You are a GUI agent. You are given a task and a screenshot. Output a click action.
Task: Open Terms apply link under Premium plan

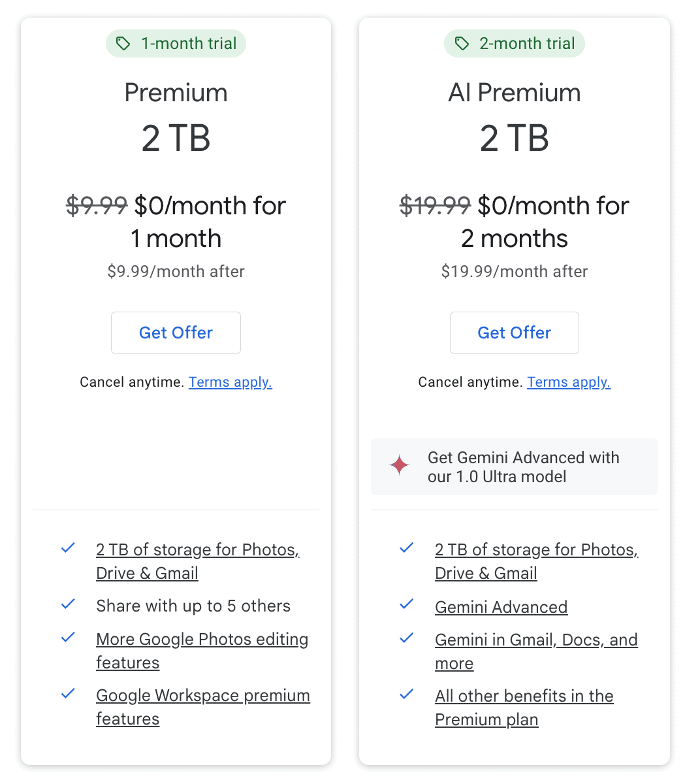tap(230, 382)
